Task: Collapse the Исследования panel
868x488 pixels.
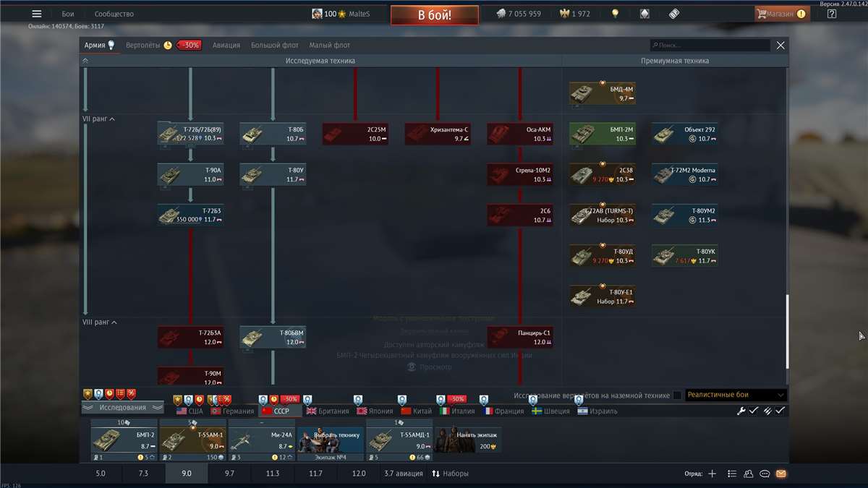Action: tap(122, 408)
